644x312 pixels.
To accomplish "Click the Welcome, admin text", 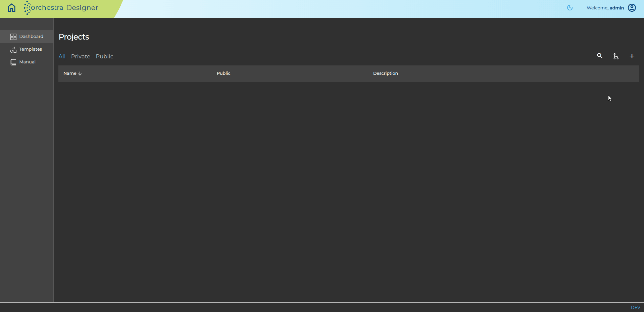I will coord(605,8).
